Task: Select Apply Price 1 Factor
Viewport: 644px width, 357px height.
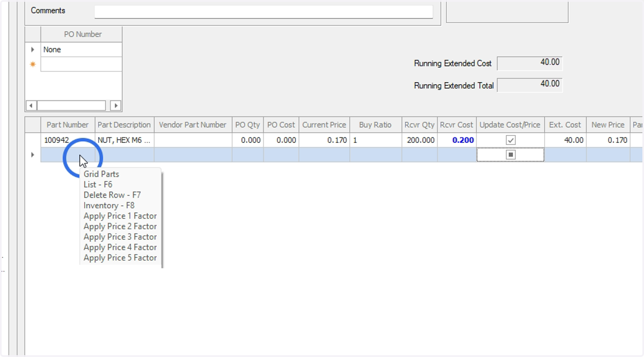Action: tap(120, 216)
